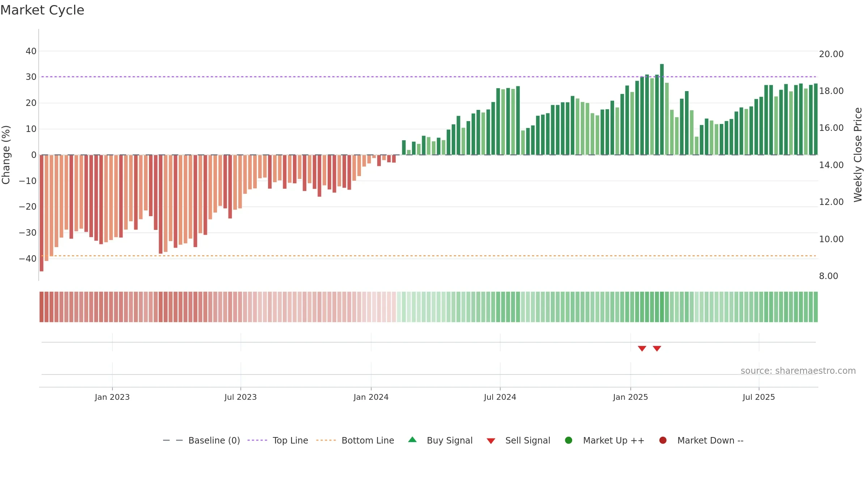Click the grey dashed Baseline legend swatch

point(173,440)
